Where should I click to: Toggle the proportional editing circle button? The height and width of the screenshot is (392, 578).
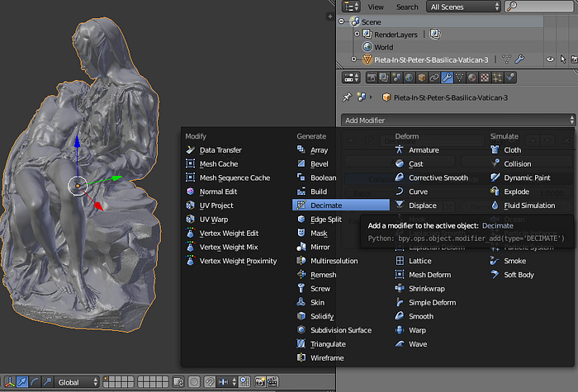point(194,381)
